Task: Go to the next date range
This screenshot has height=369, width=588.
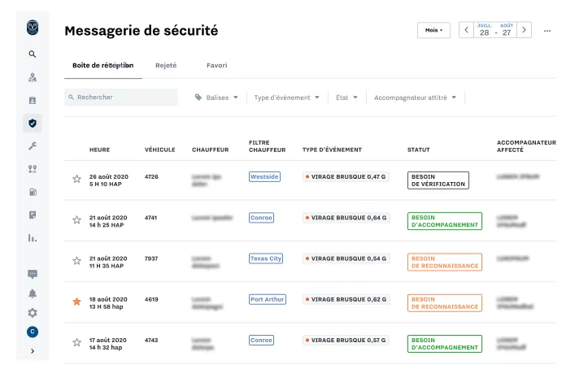Action: coord(525,30)
